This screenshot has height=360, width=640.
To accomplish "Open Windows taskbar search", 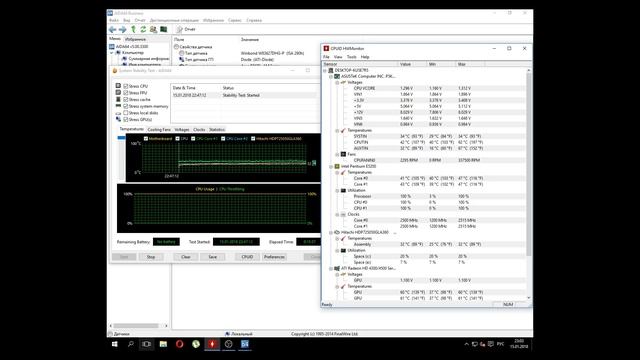I will (131, 344).
